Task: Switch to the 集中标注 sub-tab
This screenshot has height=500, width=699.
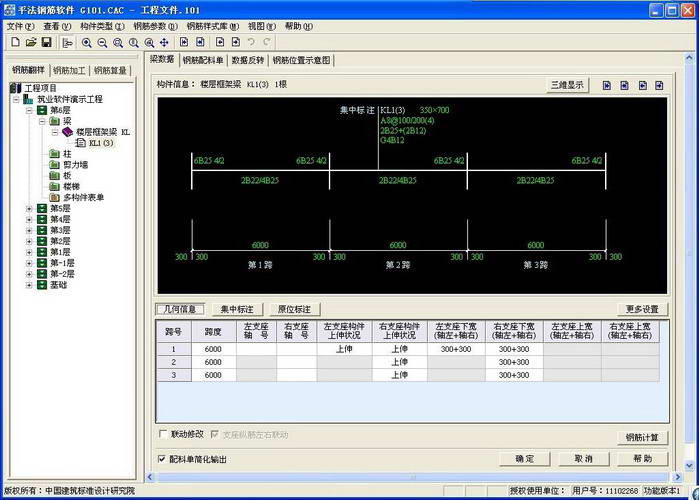Action: click(237, 309)
